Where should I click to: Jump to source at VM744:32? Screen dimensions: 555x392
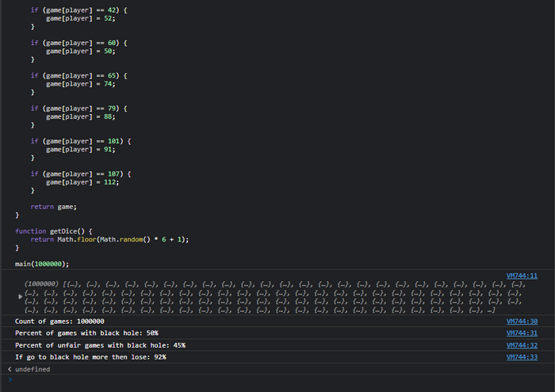[x=522, y=345]
